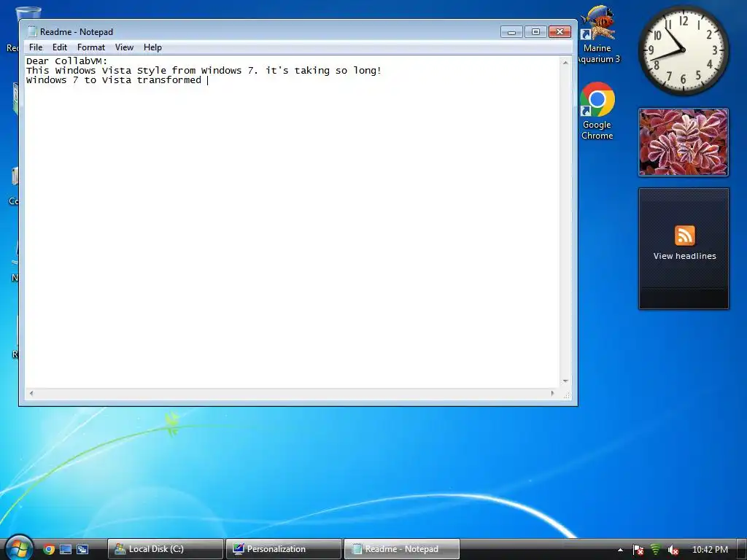
Task: Open Google Chrome desktop shortcut
Action: tap(597, 111)
